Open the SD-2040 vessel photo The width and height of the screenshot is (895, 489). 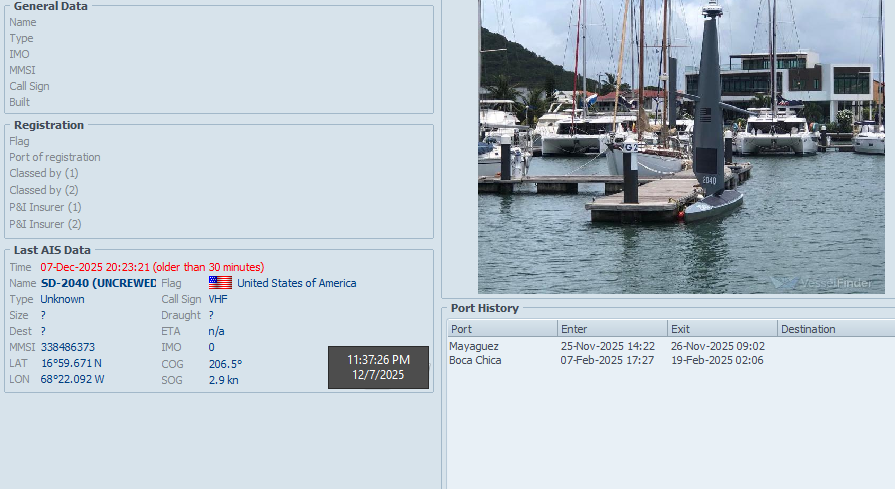point(682,147)
